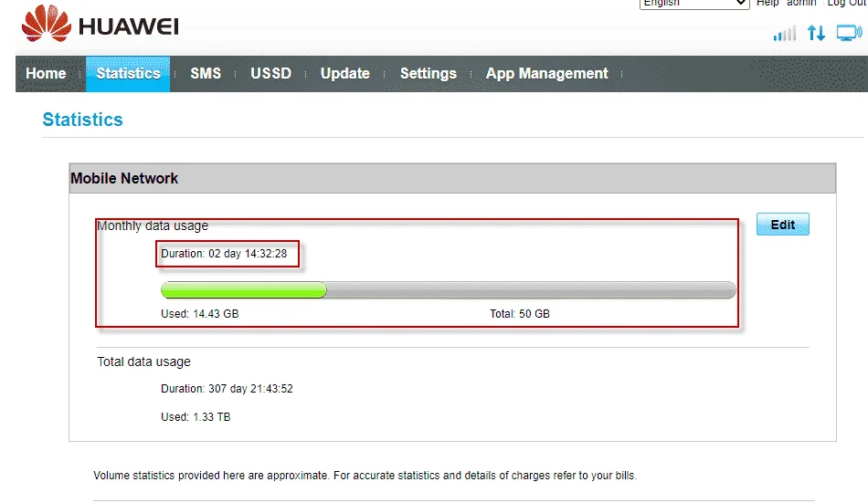Screen dimensions: 868x503
Task: Open the Update tab
Action: click(344, 74)
